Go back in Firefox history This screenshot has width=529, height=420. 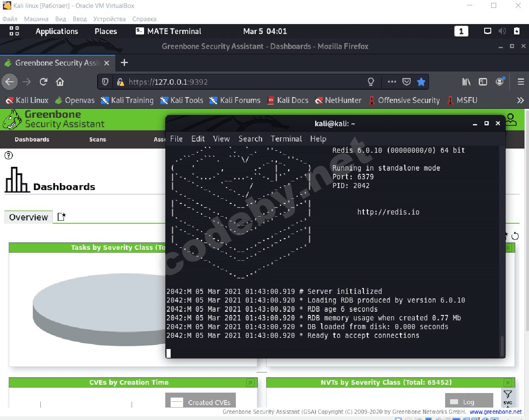[x=10, y=82]
